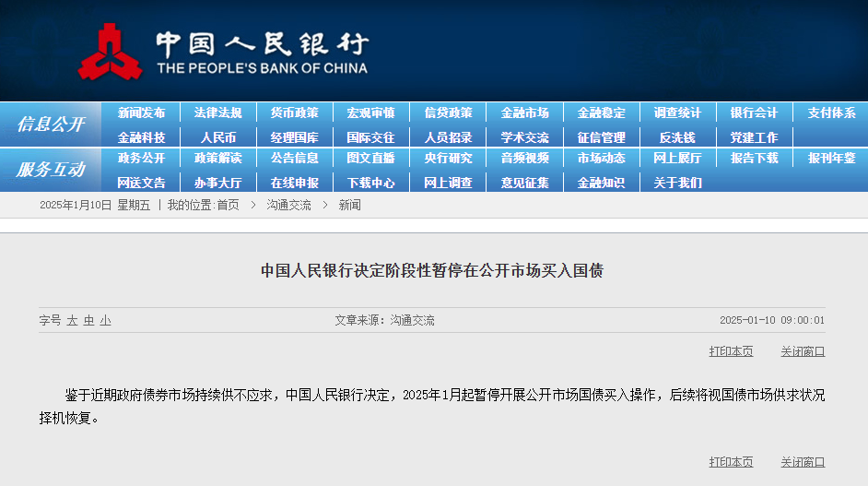
Task: Open 人员招录 page
Action: [449, 137]
